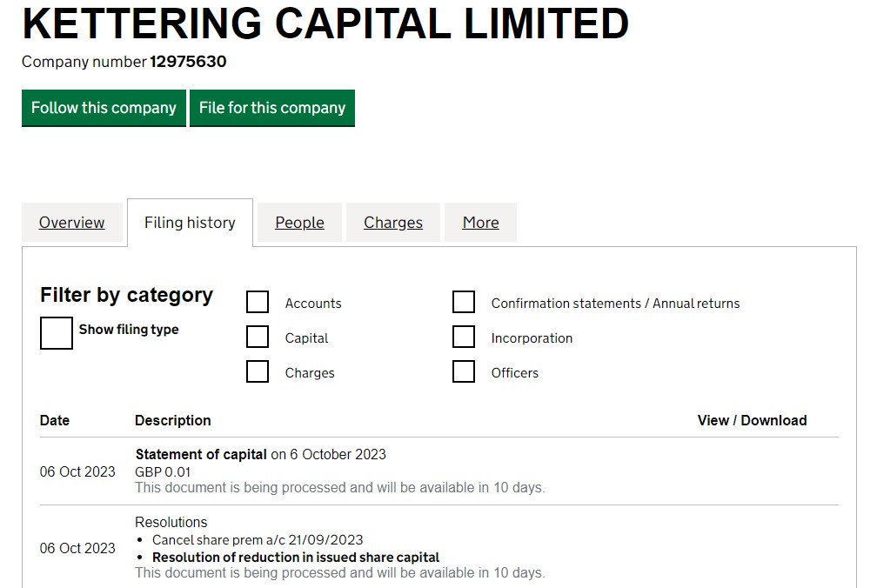Open the More tab
877x588 pixels.
(x=480, y=223)
